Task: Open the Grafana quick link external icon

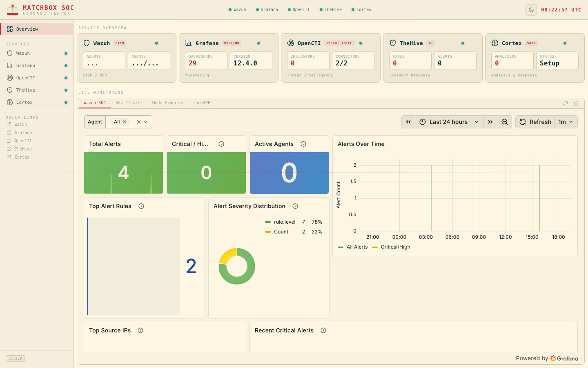Action: click(9, 132)
